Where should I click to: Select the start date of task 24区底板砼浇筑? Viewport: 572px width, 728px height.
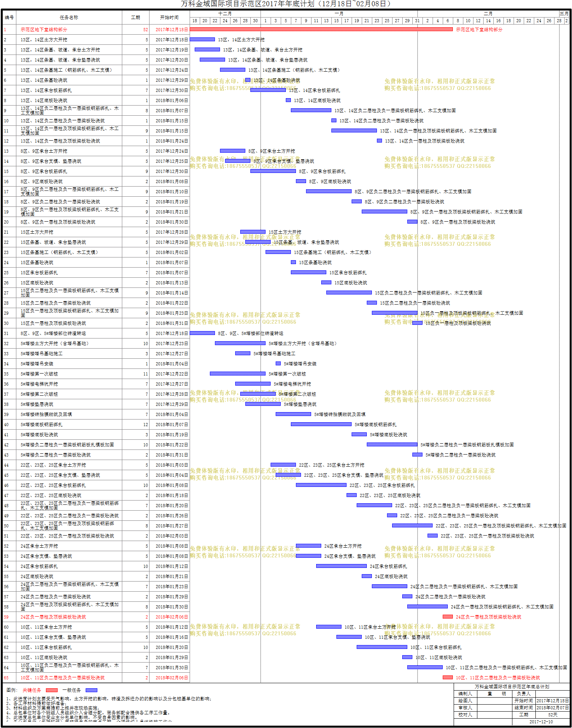point(172,576)
